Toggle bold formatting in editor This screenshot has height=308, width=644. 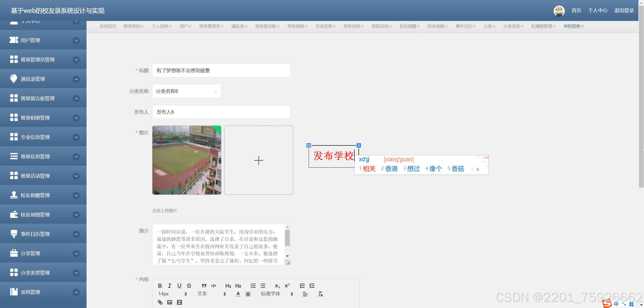[x=160, y=286]
